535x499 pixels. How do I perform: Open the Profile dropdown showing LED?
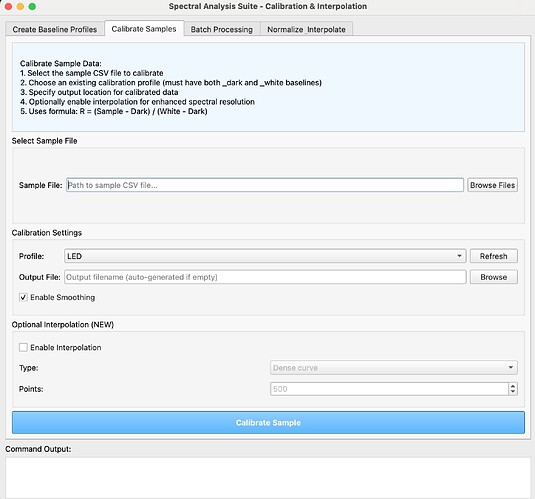[265, 256]
